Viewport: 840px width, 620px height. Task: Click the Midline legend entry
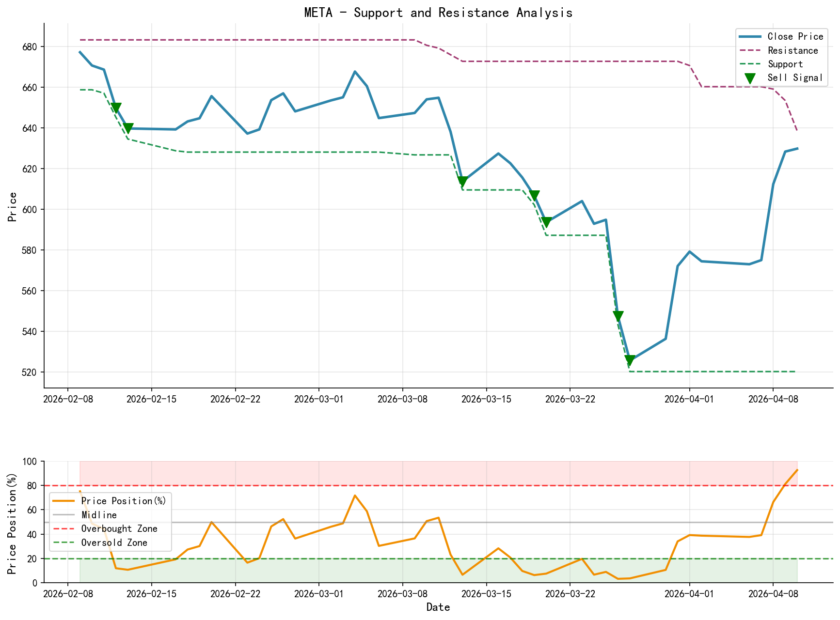click(x=85, y=515)
